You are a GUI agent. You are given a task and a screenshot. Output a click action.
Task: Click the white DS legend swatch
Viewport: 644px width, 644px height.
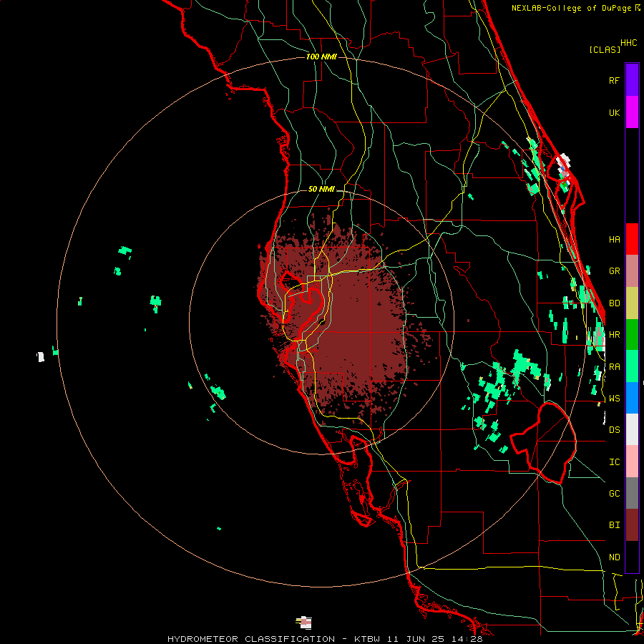pos(632,429)
